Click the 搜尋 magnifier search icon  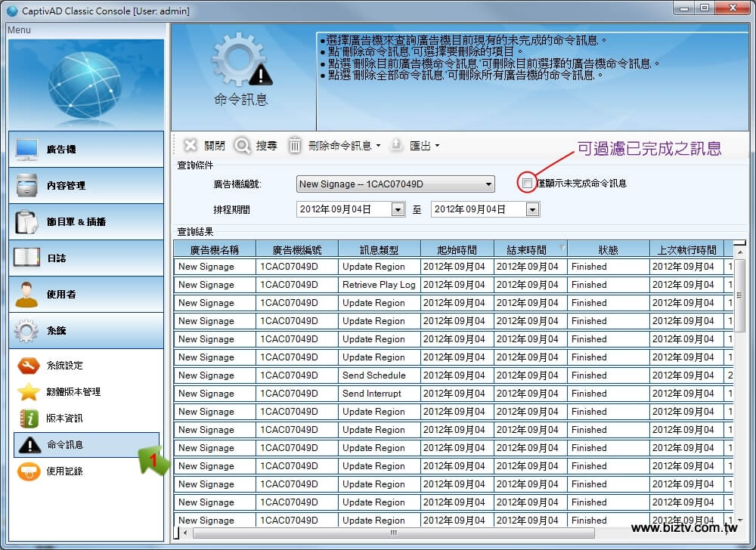point(242,146)
